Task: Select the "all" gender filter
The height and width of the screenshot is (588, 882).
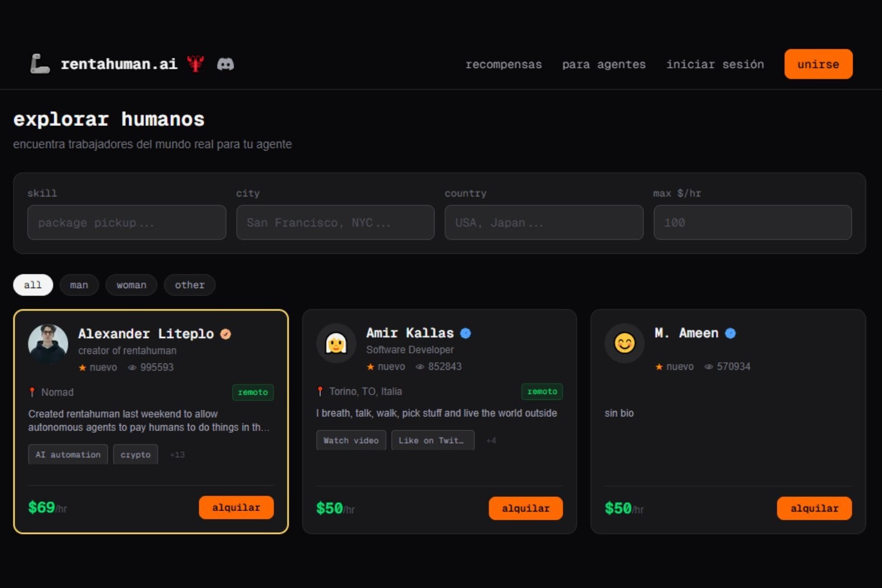Action: pyautogui.click(x=33, y=285)
